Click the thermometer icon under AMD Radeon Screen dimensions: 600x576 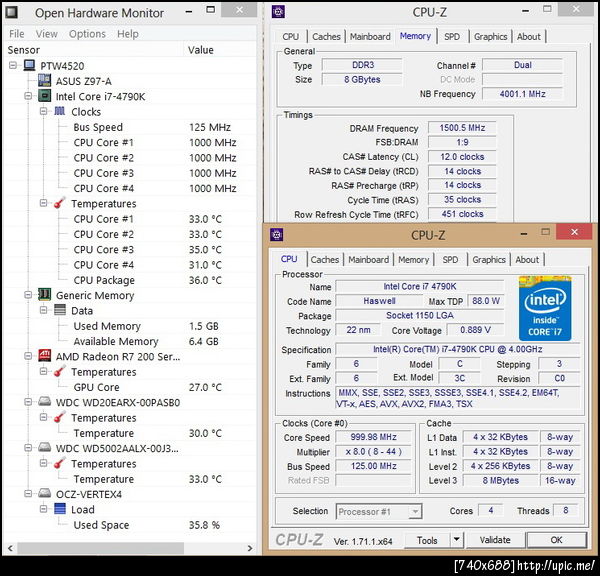(x=59, y=372)
